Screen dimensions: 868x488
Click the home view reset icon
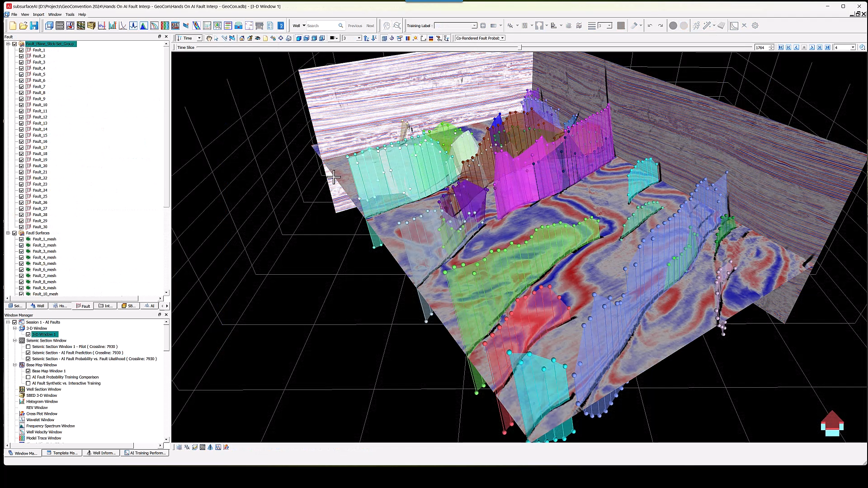pyautogui.click(x=242, y=38)
